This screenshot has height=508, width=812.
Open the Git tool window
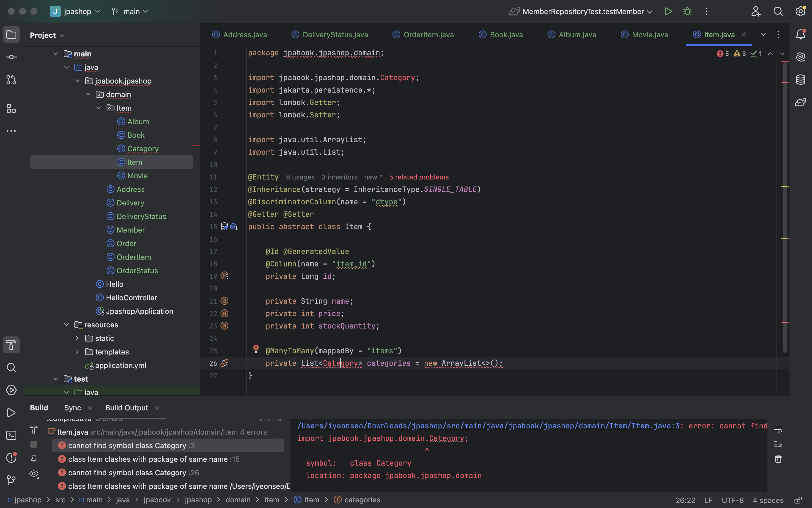point(11,480)
